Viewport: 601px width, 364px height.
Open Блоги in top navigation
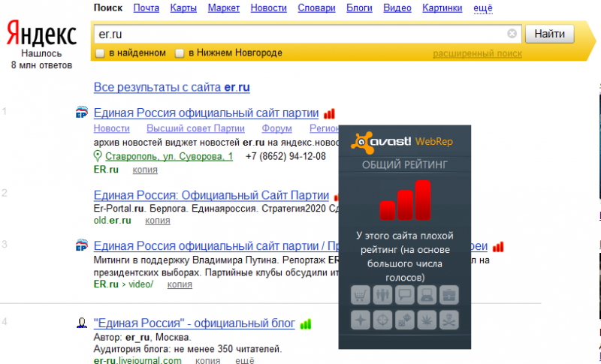(359, 8)
